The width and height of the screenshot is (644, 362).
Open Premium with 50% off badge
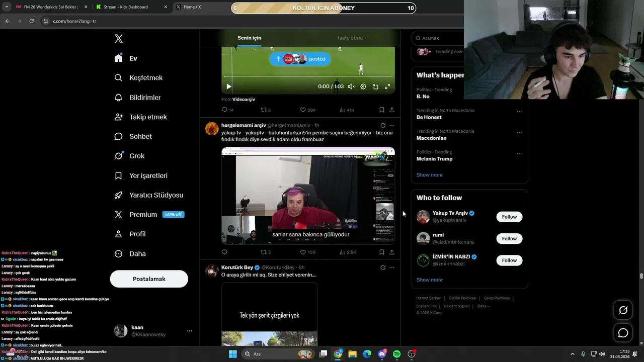point(149,215)
